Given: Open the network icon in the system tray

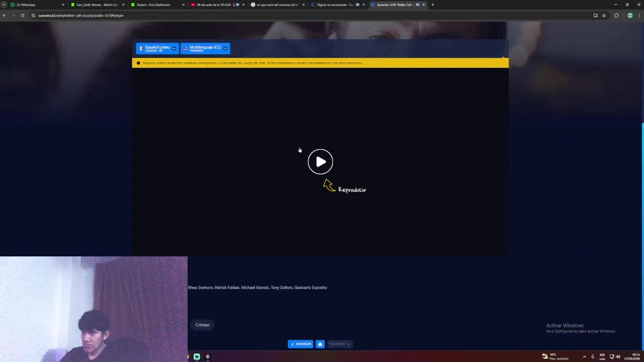Looking at the screenshot, I should [x=612, y=356].
